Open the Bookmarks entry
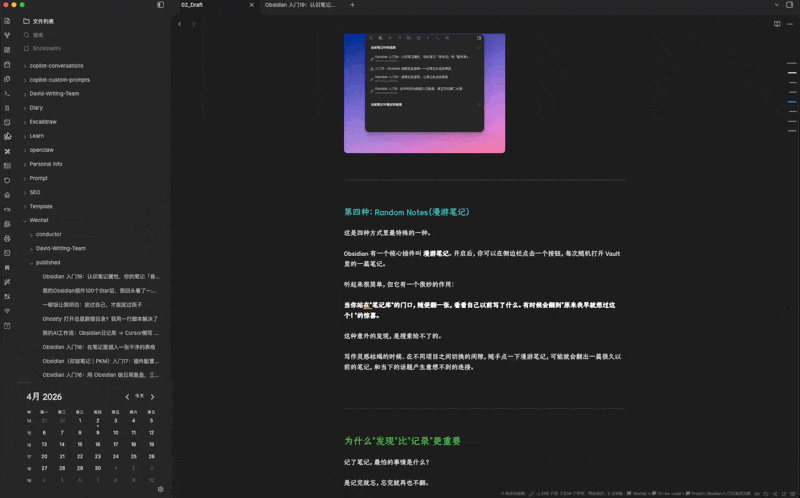Image resolution: width=800 pixels, height=498 pixels. pyautogui.click(x=42, y=48)
